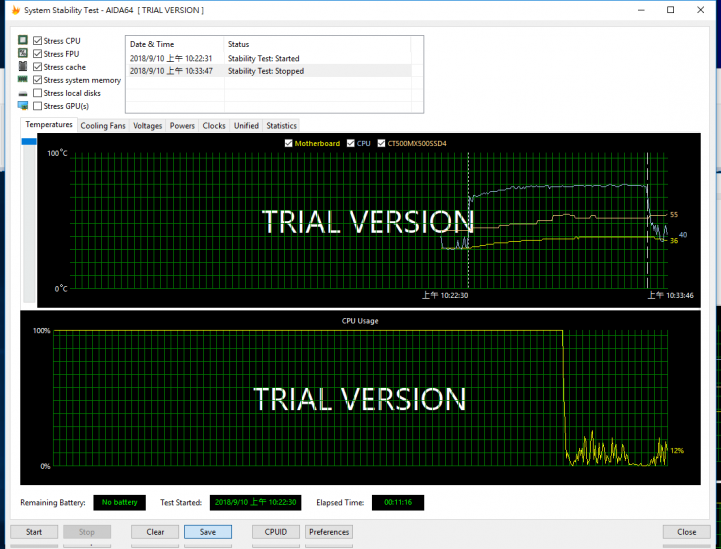Uncheck the Stress CPU checkbox
Viewport: 721px width, 549px height.
(x=37, y=40)
